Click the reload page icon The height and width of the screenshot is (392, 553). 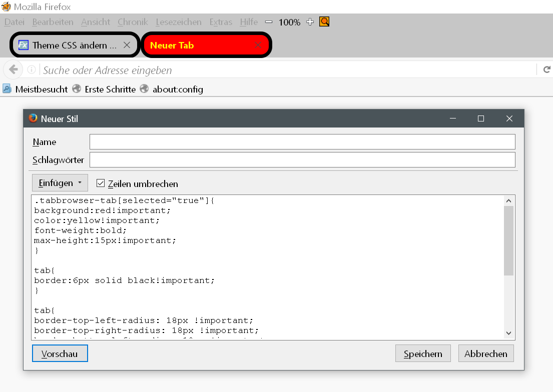(546, 70)
